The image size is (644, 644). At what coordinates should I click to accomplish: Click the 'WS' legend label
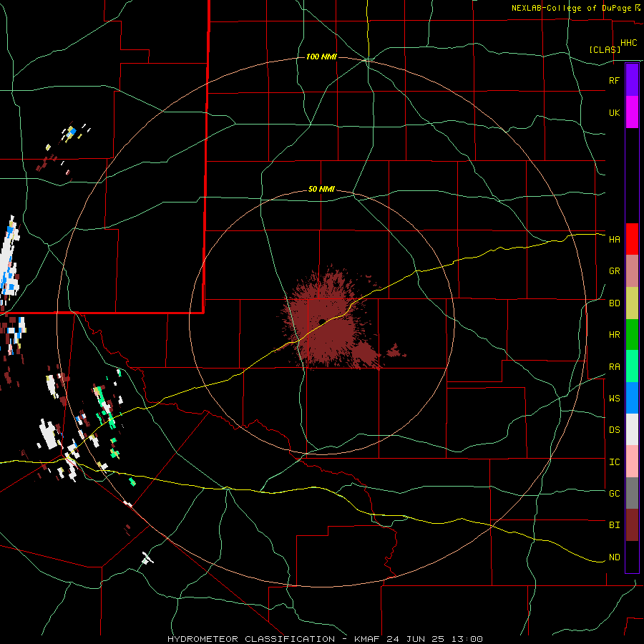pyautogui.click(x=614, y=399)
